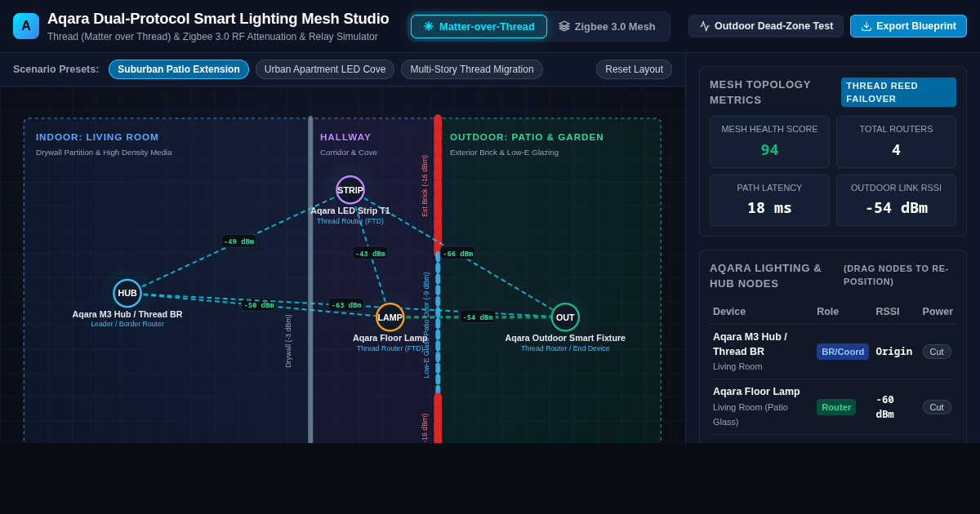Click the Total Routers metric card

[x=896, y=142]
